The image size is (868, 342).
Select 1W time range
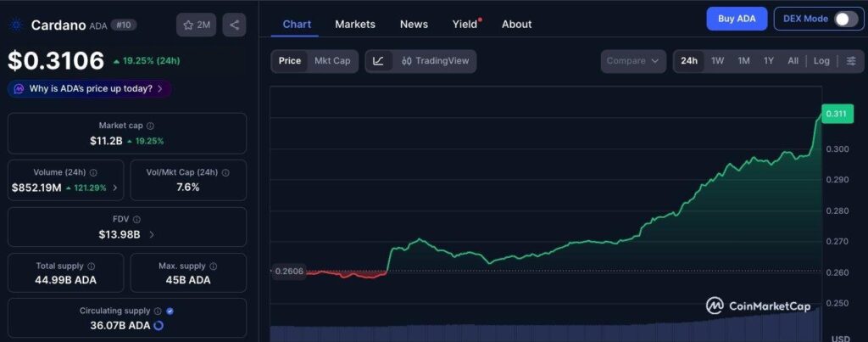point(717,61)
